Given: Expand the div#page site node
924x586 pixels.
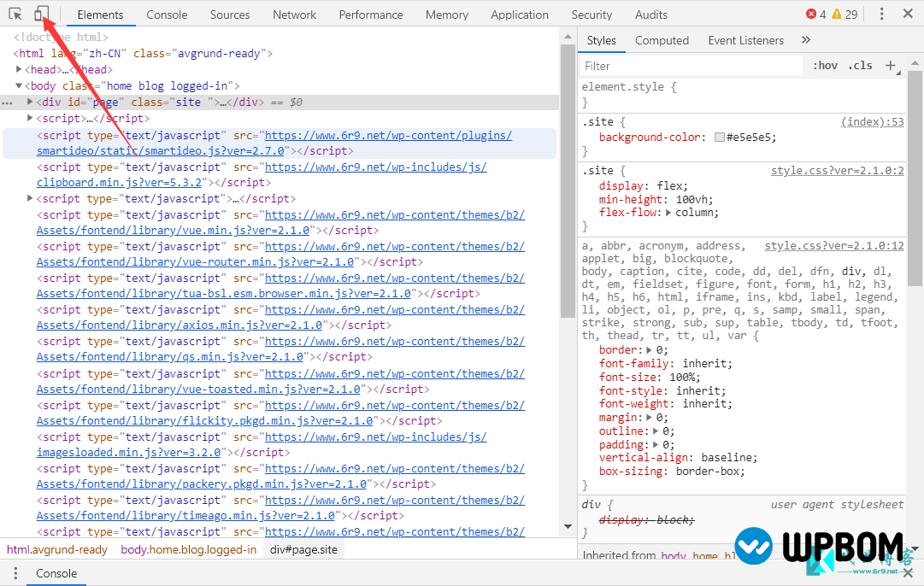Looking at the screenshot, I should 29,102.
